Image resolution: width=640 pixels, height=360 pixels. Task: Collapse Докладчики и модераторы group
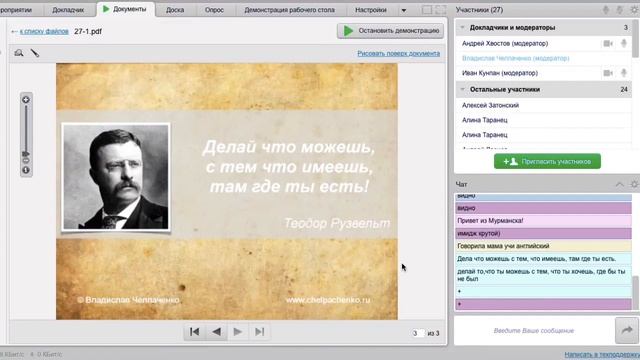(462, 28)
